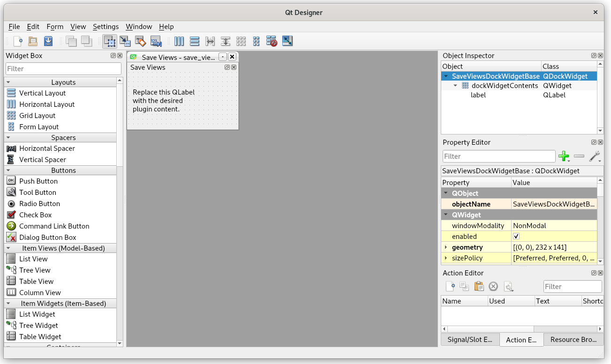Select Grid Layout widget item
611x364 pixels.
coord(60,116)
